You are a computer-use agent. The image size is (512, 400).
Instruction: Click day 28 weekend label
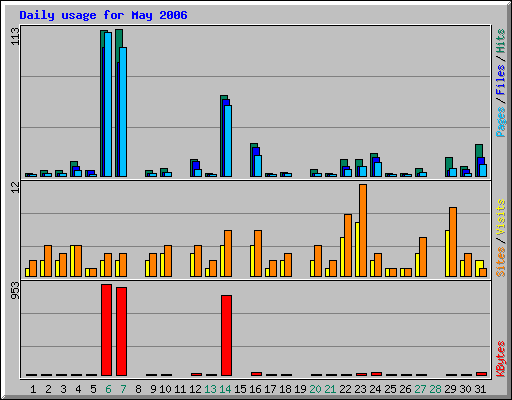pyautogui.click(x=435, y=389)
